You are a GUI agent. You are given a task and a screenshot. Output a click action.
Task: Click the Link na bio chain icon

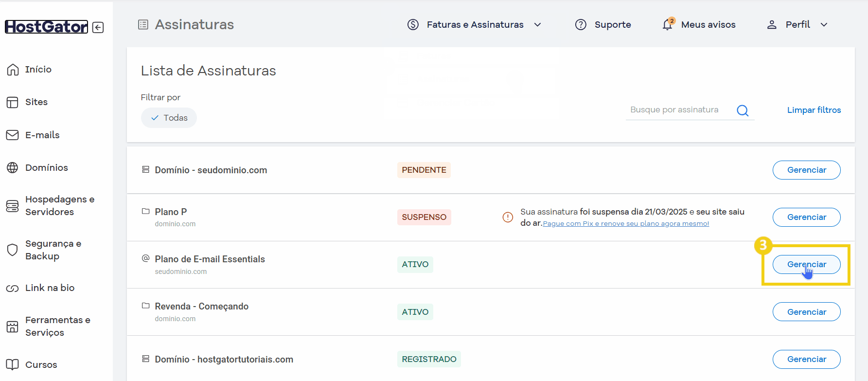pos(13,289)
